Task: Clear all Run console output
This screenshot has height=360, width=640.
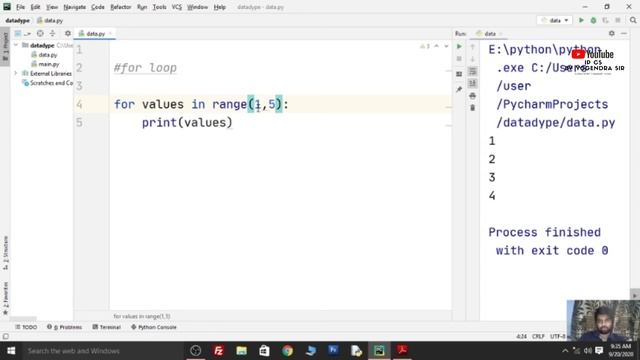Action: coord(473,108)
